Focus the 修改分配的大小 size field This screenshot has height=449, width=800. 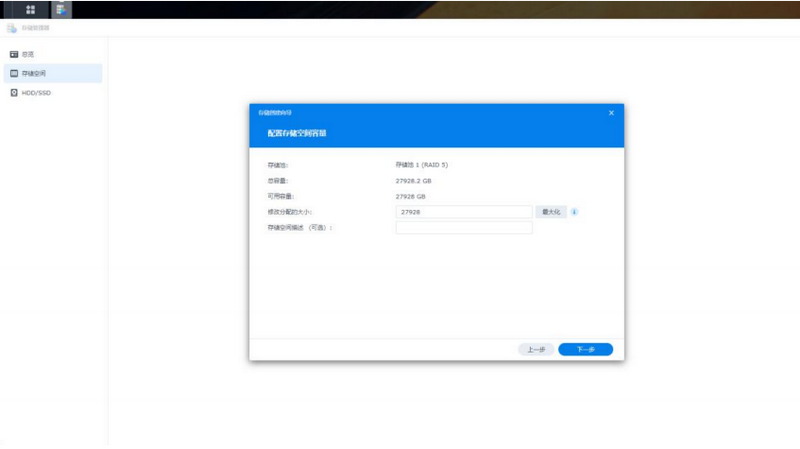(x=464, y=212)
